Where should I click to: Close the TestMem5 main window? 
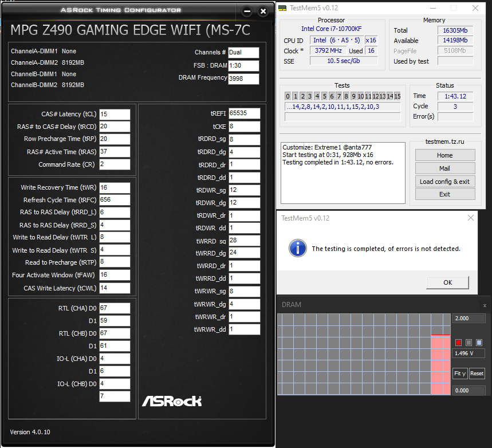[475, 8]
